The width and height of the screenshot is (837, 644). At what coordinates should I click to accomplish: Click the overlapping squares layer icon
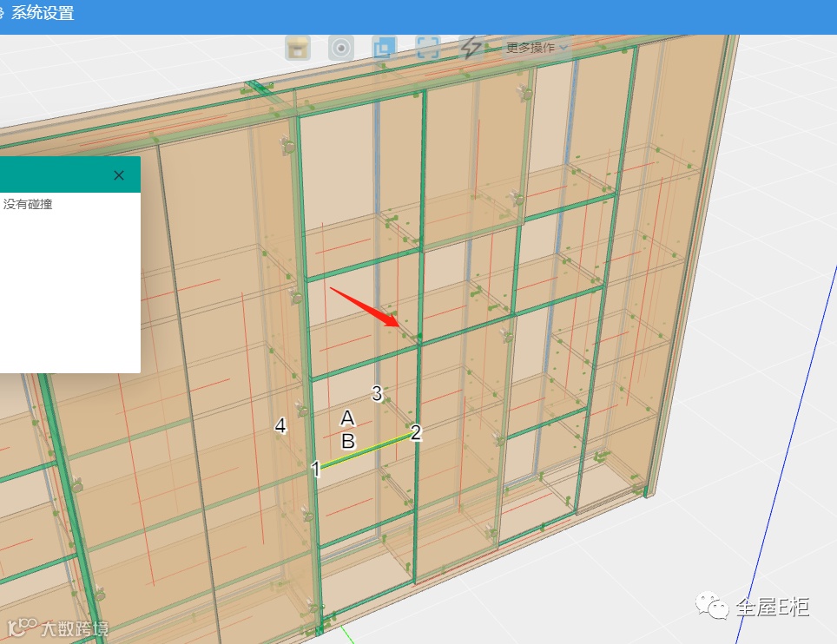pos(385,48)
